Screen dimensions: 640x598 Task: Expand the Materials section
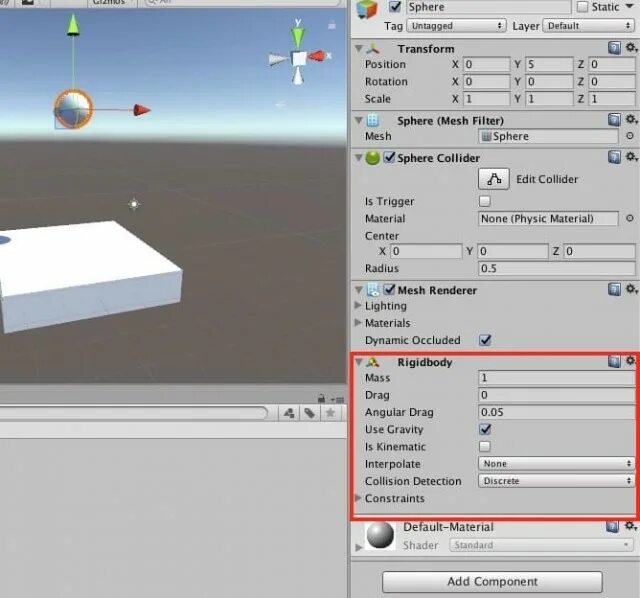[358, 322]
